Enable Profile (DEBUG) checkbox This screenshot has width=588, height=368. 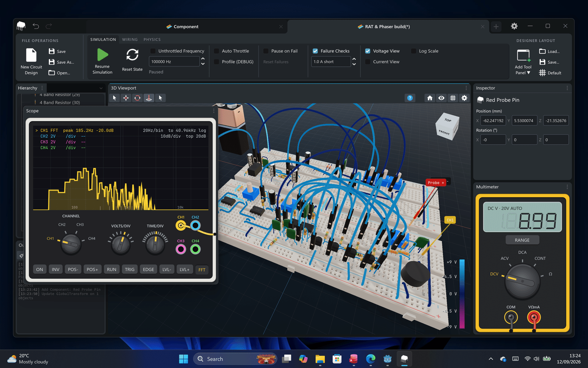tap(216, 62)
